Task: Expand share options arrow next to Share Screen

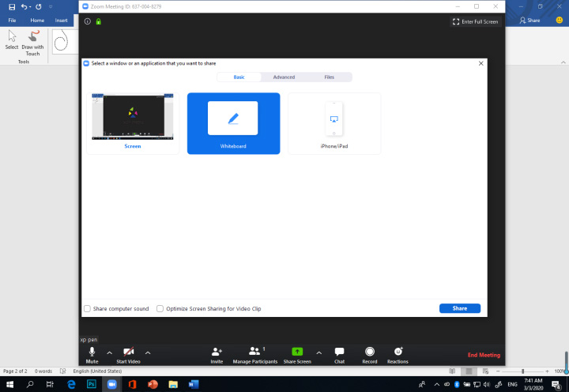Action: (x=319, y=352)
